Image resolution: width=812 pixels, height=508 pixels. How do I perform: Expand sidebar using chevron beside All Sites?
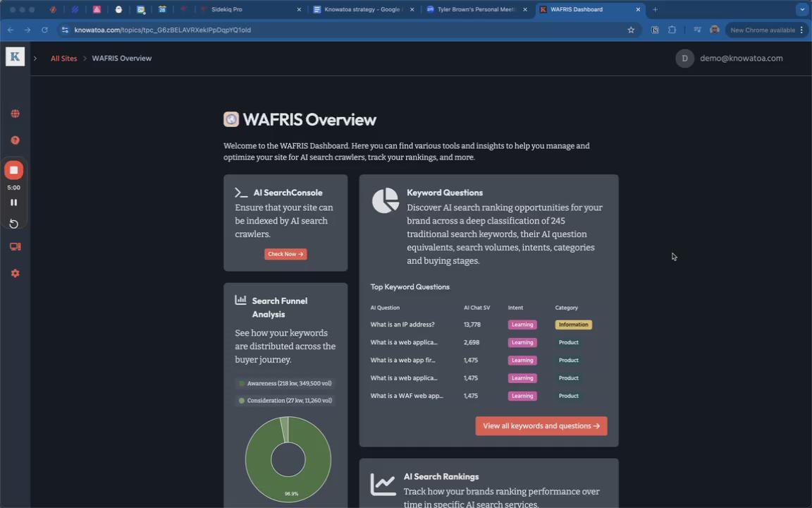(35, 59)
